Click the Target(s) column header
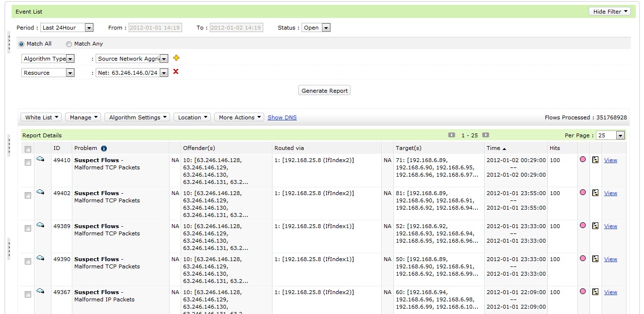Screen dimensions: 644x314 408,148
